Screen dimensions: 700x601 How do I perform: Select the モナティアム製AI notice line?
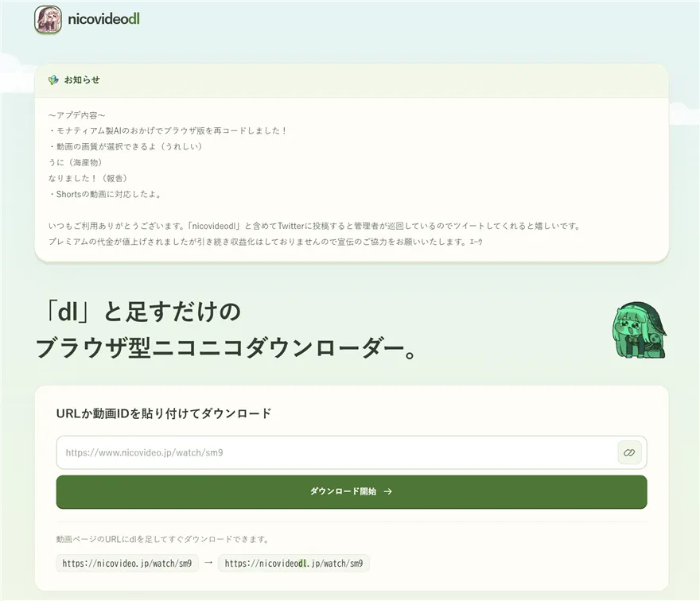pyautogui.click(x=168, y=130)
